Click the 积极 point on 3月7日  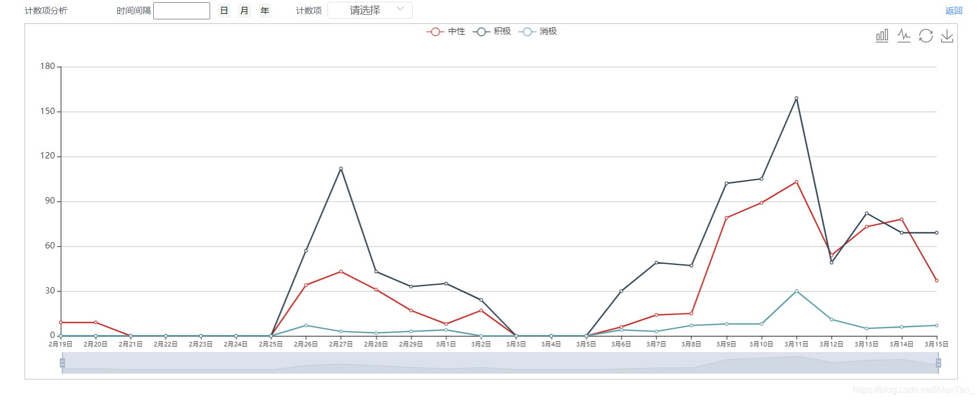tap(657, 263)
